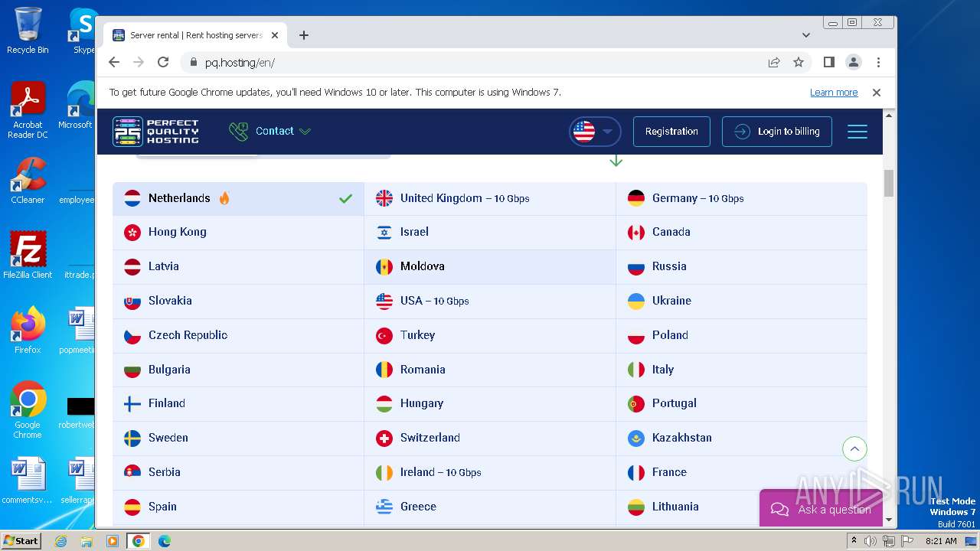The image size is (980, 551).
Task: Click the Windows Start button
Action: pyautogui.click(x=21, y=540)
